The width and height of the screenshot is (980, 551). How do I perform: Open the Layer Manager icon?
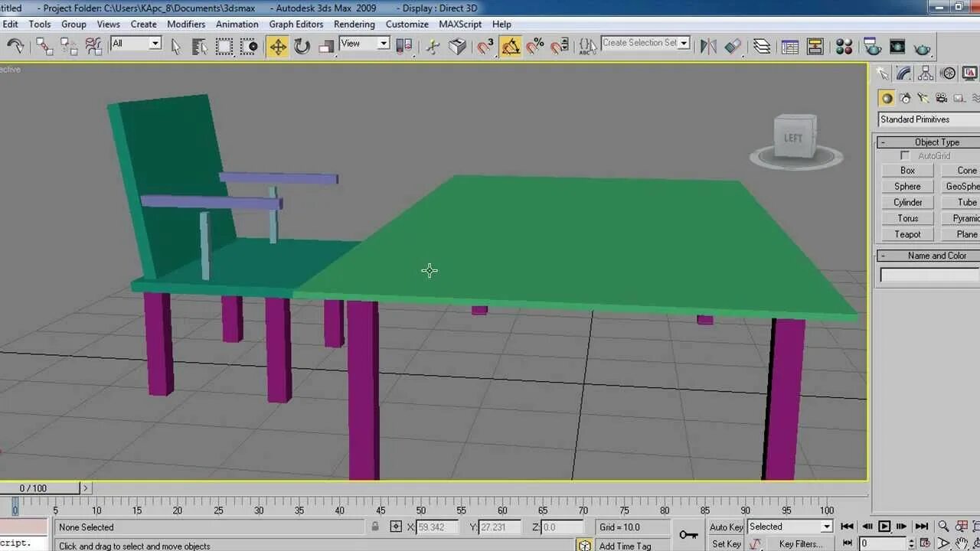pos(761,47)
